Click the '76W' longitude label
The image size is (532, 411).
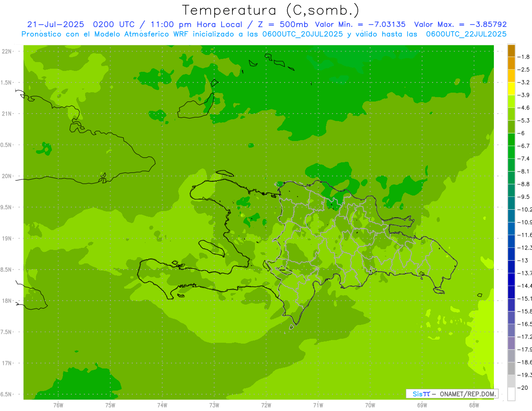tap(58, 405)
